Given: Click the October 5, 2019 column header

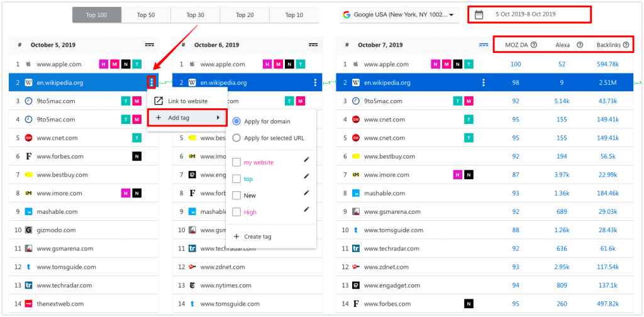Looking at the screenshot, I should coord(53,45).
